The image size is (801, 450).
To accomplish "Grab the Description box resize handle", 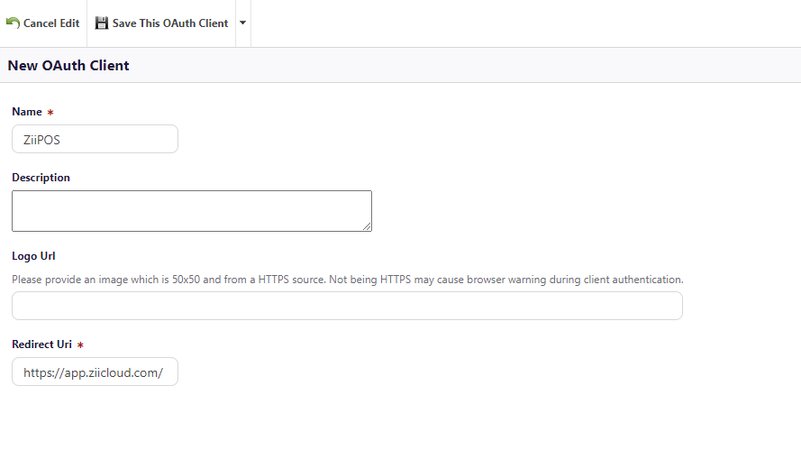I will click(367, 227).
